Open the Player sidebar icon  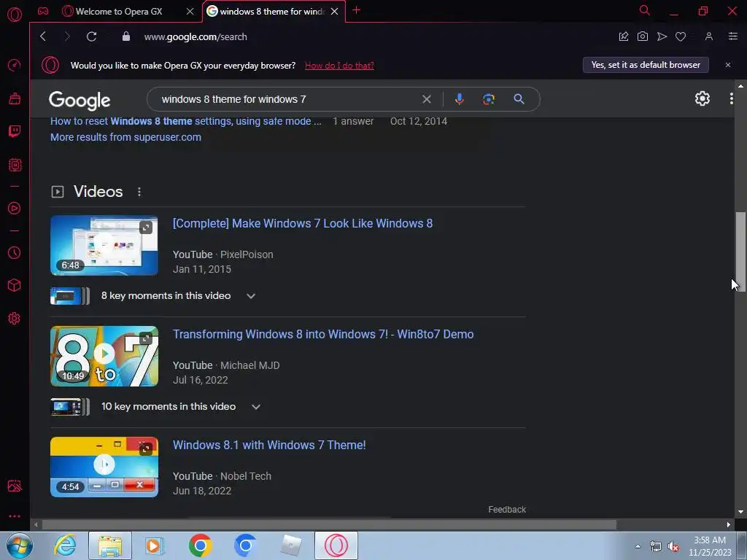click(x=15, y=208)
